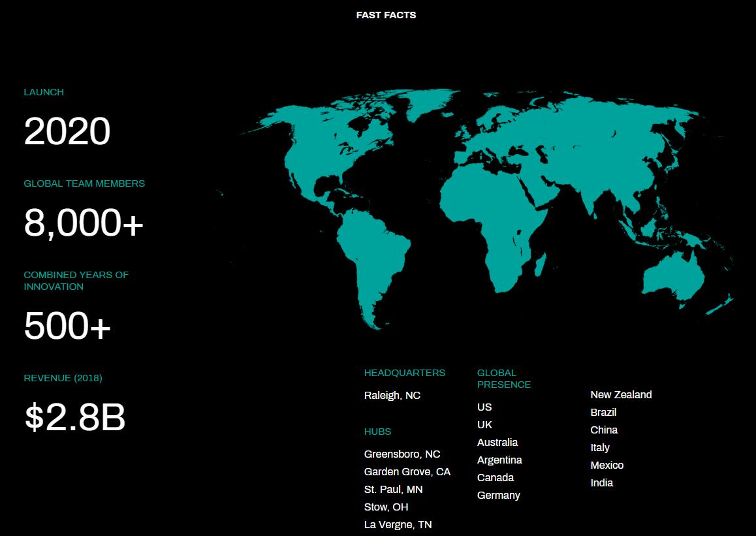The width and height of the screenshot is (756, 536).
Task: Click the GLOBAL PRESENCE heading
Action: tap(503, 379)
